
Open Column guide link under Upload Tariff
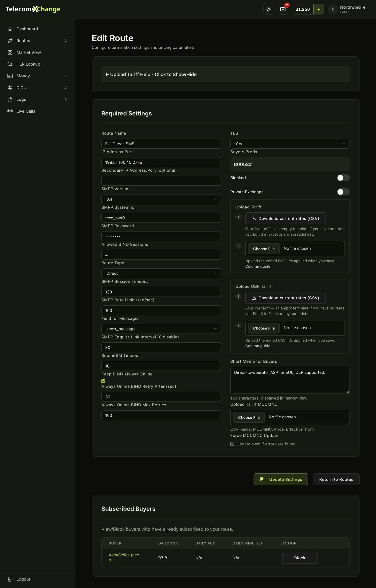pyautogui.click(x=258, y=266)
